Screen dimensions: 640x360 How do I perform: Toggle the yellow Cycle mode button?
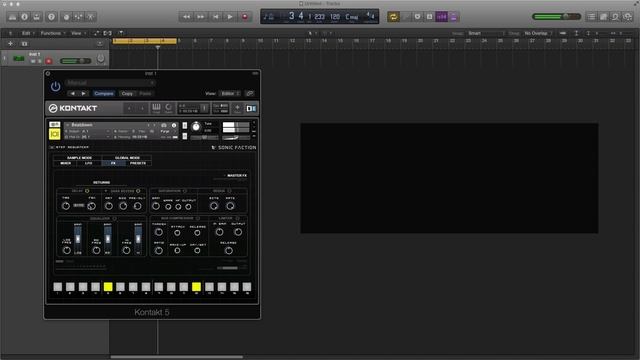393,17
